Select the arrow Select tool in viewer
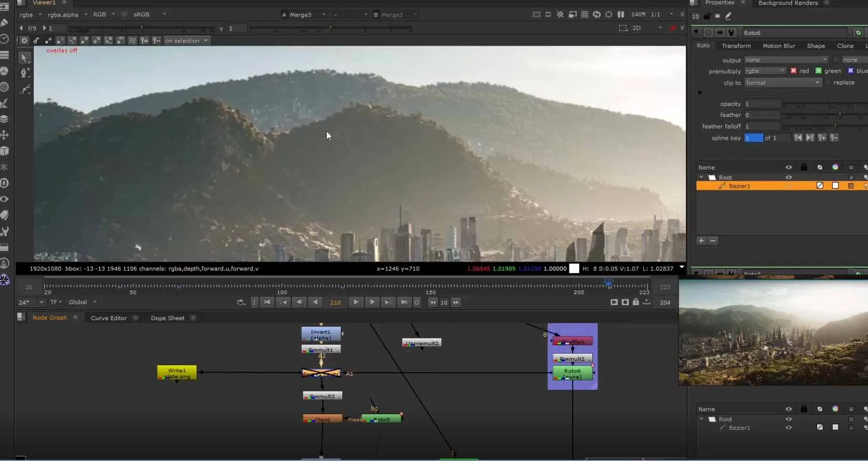The width and height of the screenshot is (868, 461). (24, 58)
